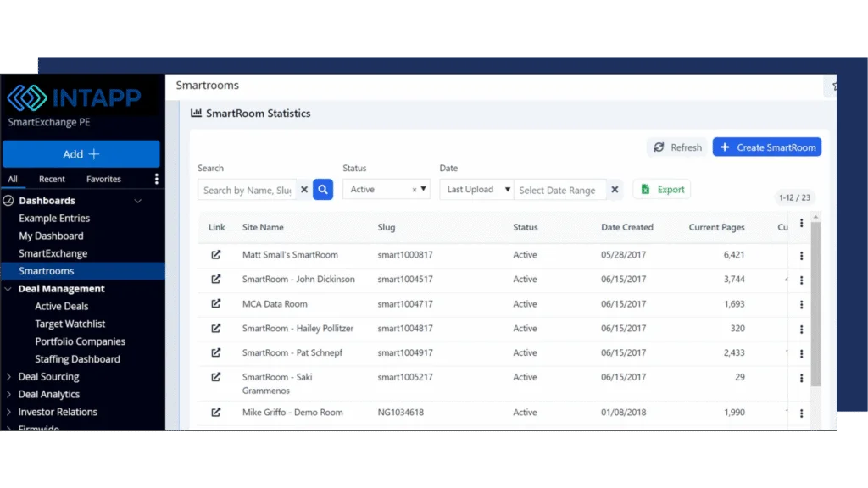The image size is (868, 488).
Task: Open the Last Upload date dropdown
Action: pos(476,190)
